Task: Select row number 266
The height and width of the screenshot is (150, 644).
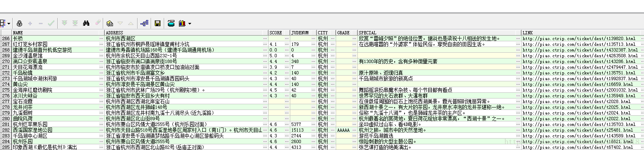Action: [6, 38]
